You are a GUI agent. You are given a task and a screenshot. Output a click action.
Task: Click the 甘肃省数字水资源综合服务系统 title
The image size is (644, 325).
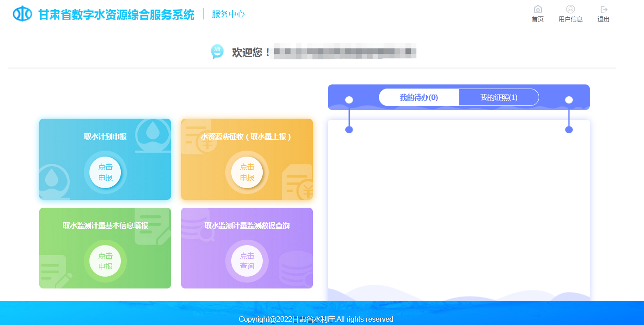click(116, 15)
